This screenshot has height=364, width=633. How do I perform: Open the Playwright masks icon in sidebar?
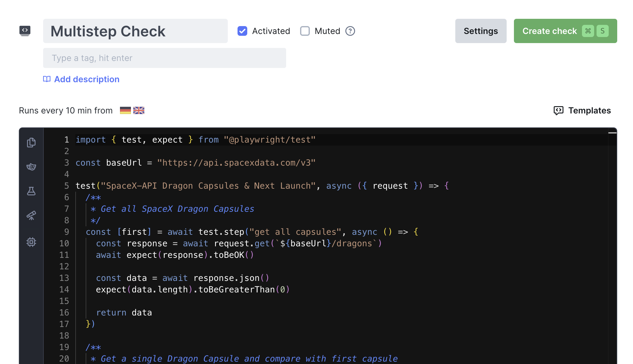click(x=31, y=167)
